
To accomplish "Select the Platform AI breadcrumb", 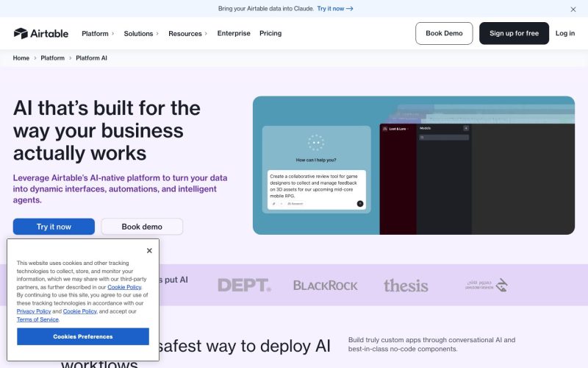I will tap(91, 58).
